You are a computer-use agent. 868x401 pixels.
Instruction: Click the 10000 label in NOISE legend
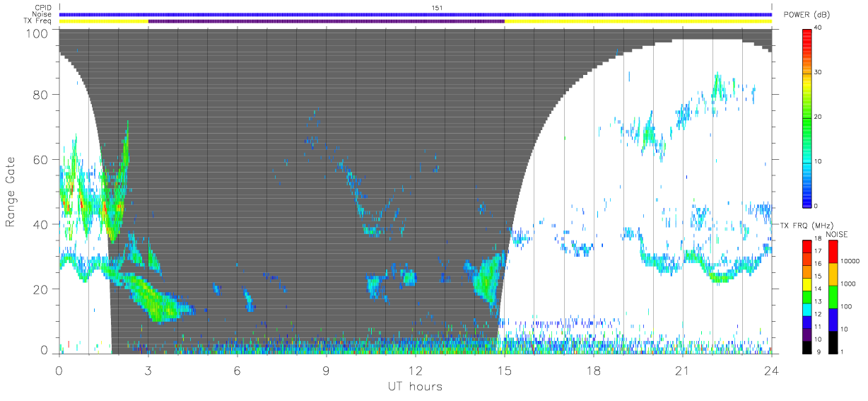pos(849,261)
